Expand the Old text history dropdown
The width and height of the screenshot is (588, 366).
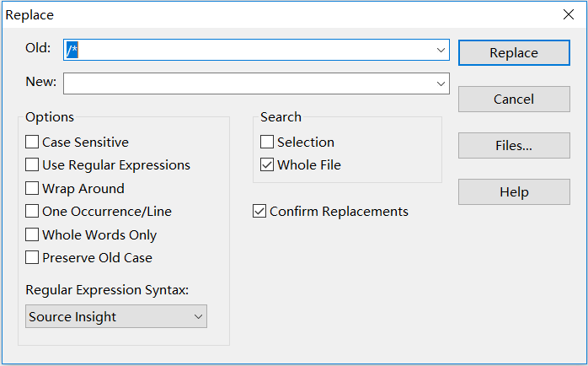pos(441,51)
